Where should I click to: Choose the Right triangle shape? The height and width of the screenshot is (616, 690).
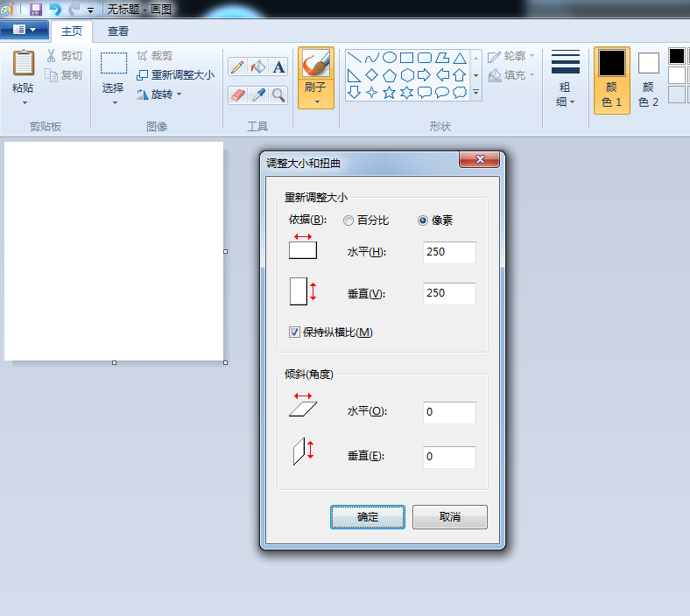pyautogui.click(x=355, y=75)
